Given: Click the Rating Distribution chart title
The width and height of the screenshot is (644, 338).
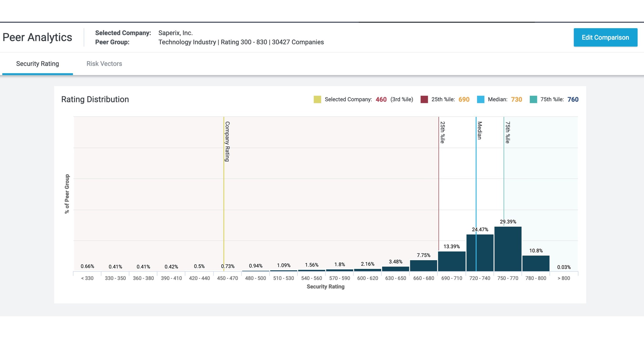Looking at the screenshot, I should pos(95,99).
